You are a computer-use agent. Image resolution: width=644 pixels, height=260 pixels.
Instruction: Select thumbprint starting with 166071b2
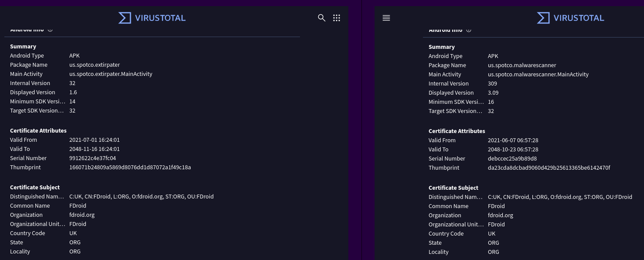pos(130,168)
